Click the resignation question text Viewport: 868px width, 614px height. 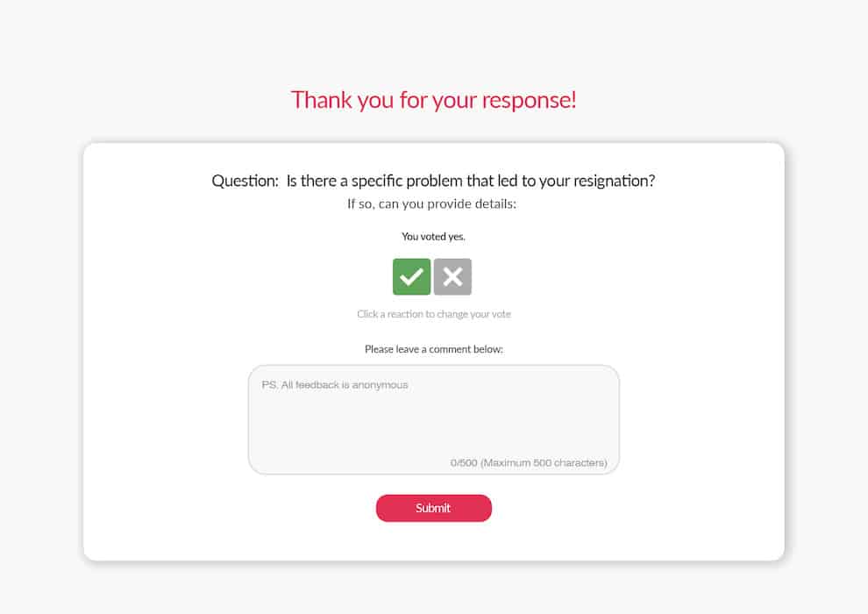tap(471, 181)
